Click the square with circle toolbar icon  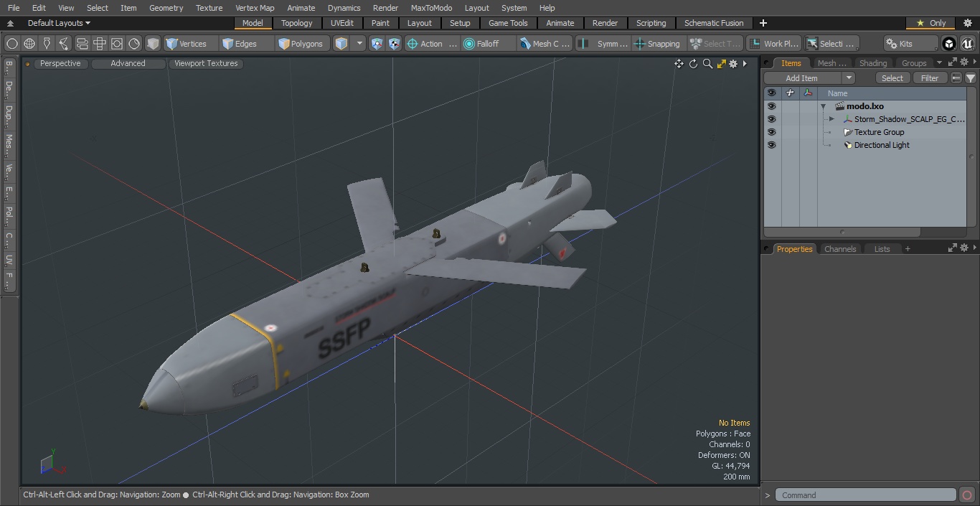(x=117, y=44)
